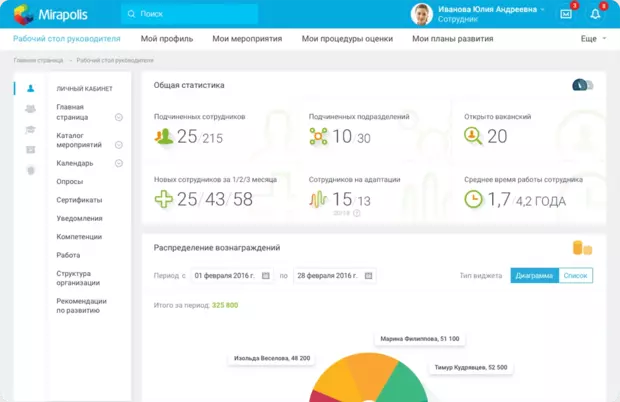Click total value 325 800
620x402 pixels.
point(225,305)
